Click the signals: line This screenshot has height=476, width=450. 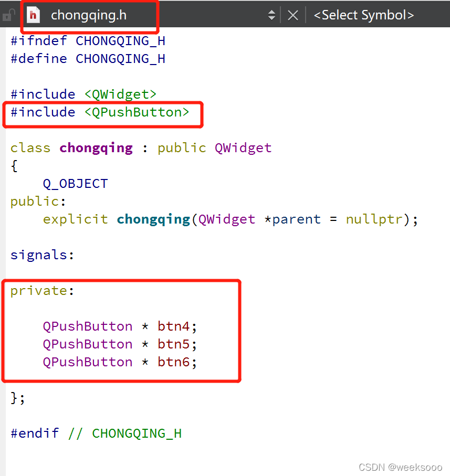42,255
